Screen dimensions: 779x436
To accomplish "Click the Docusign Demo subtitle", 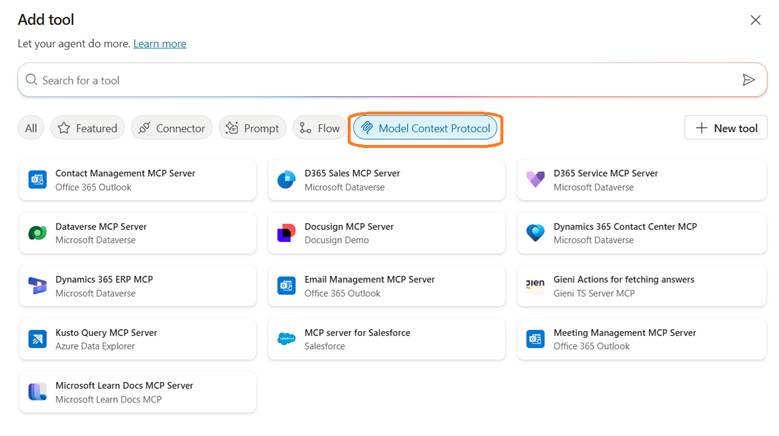I will [336, 240].
